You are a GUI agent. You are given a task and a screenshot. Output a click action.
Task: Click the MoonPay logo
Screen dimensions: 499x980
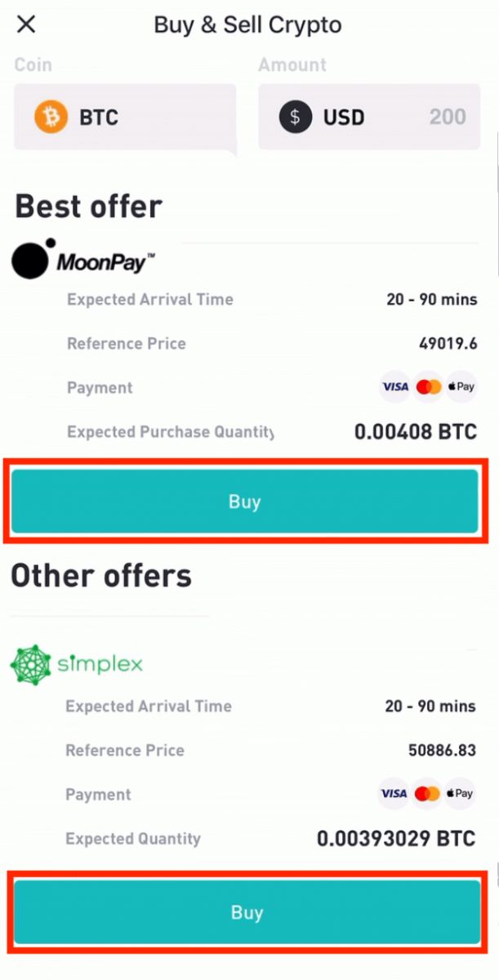(x=83, y=260)
